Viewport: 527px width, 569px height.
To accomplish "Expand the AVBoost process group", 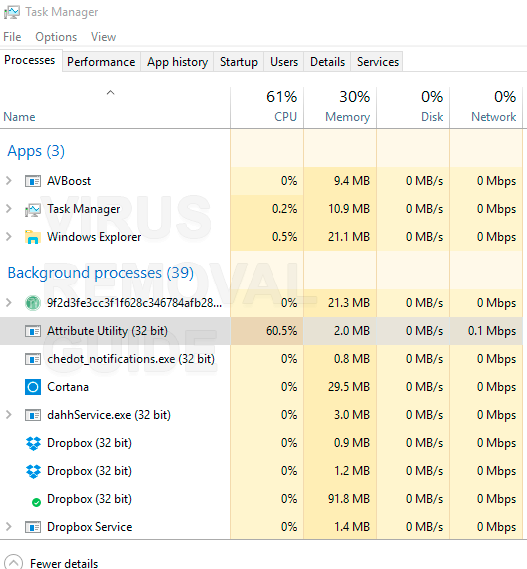I will (x=9, y=180).
